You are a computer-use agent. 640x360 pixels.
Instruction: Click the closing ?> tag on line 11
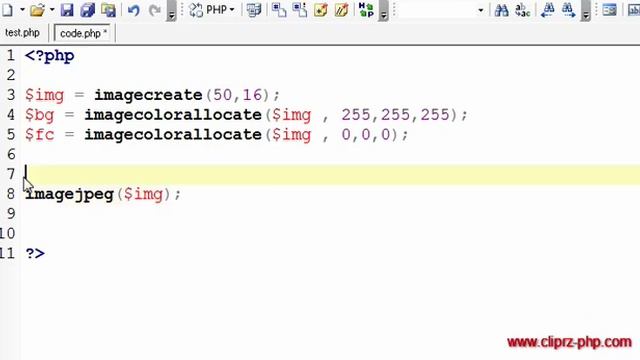pos(35,253)
